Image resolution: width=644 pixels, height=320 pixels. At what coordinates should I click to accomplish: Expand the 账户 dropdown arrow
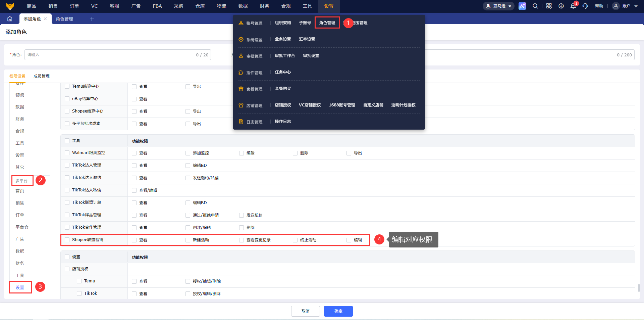coord(636,6)
